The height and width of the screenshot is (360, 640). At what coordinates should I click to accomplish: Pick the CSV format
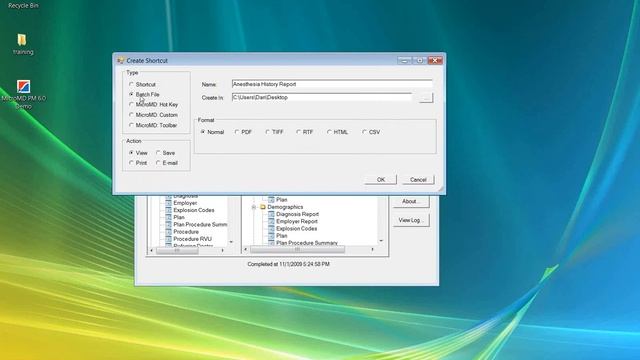pyautogui.click(x=371, y=132)
